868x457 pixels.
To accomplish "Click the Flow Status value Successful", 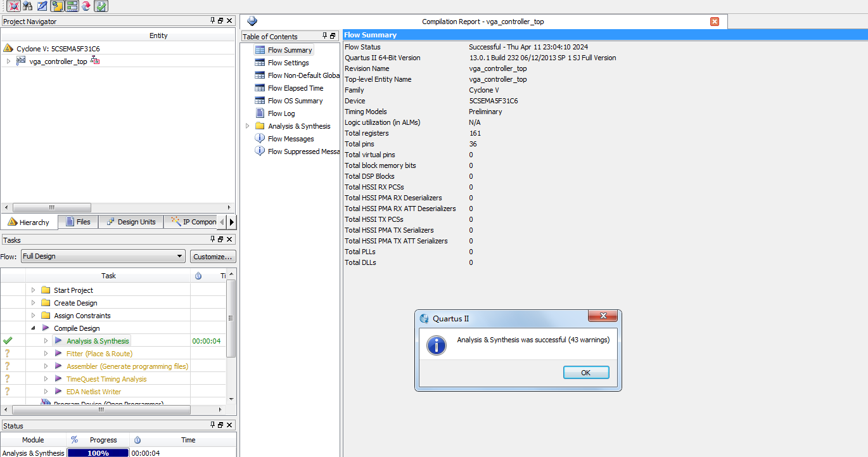I will (x=528, y=47).
